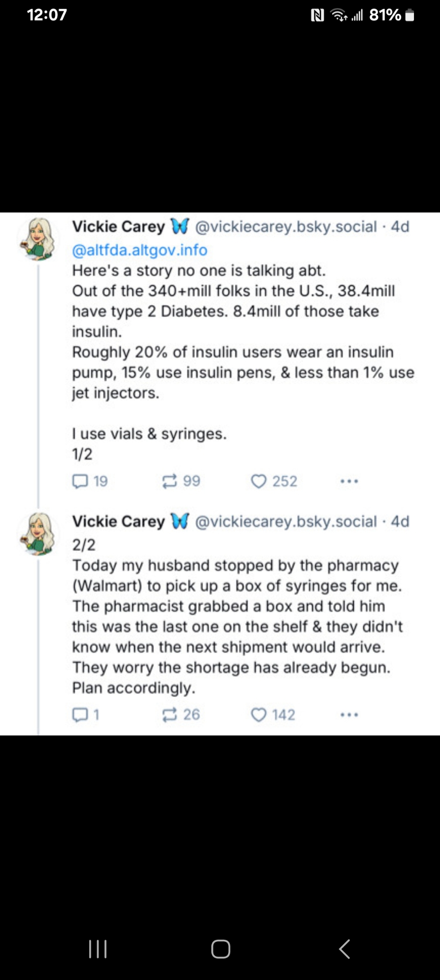Open the @altfda.altgov.info mention link
Viewport: 440px width, 980px height.
(x=140, y=250)
